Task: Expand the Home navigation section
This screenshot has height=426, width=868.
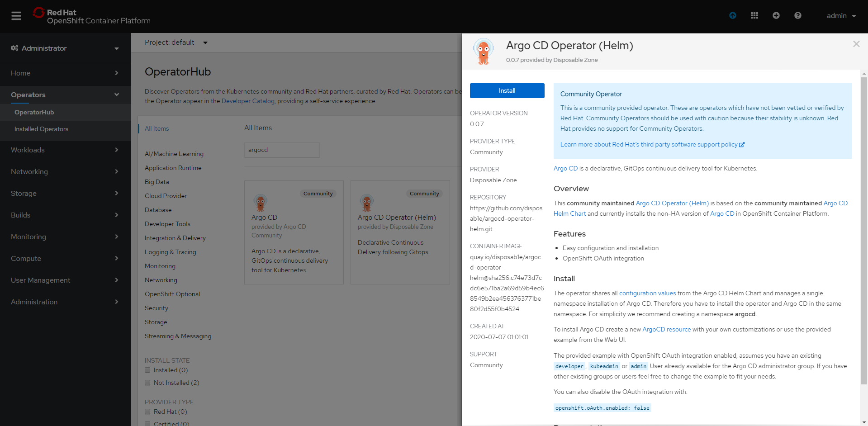Action: (x=66, y=73)
